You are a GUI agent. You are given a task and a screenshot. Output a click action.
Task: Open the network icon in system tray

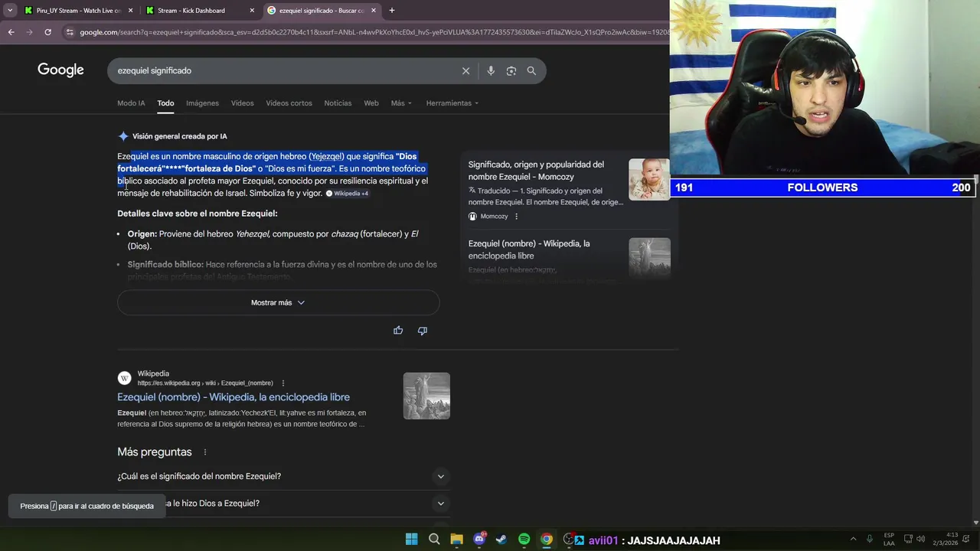coord(908,539)
